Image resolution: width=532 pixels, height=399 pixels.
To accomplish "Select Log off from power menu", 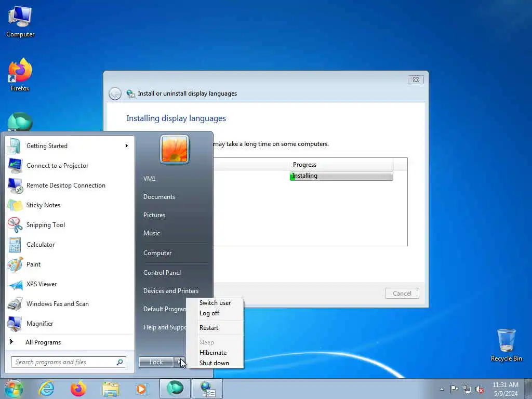I will tap(215, 313).
